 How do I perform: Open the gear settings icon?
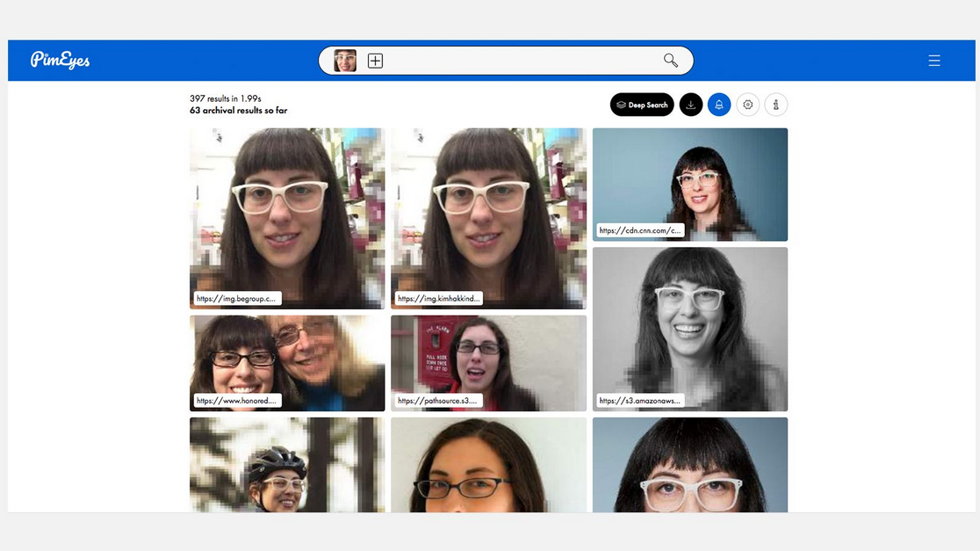tap(748, 105)
